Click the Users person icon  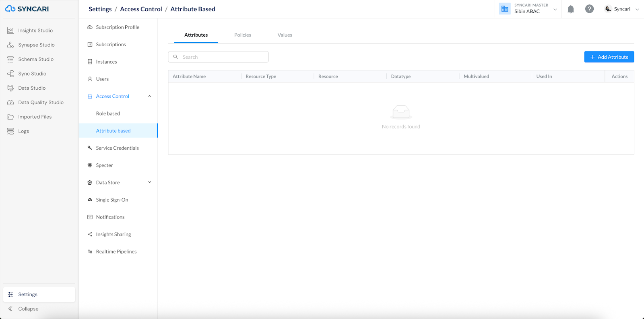(x=90, y=79)
